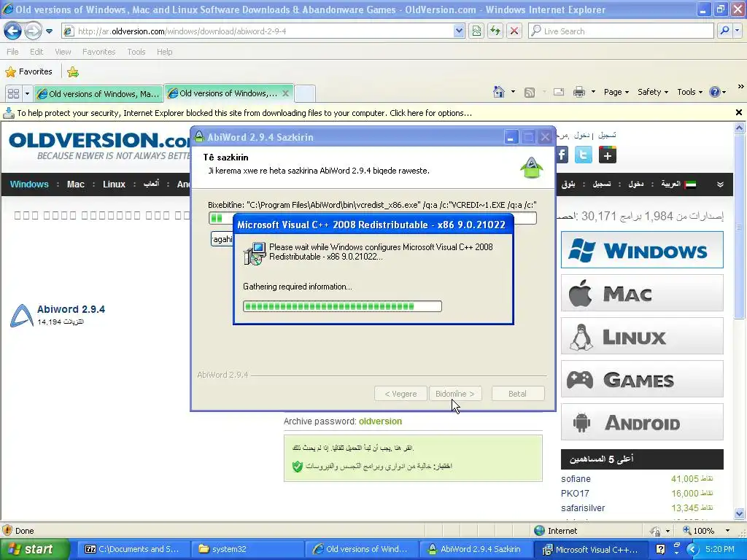The image size is (747, 560).
Task: Open recent pages dropdown next to forward button
Action: coord(49,31)
